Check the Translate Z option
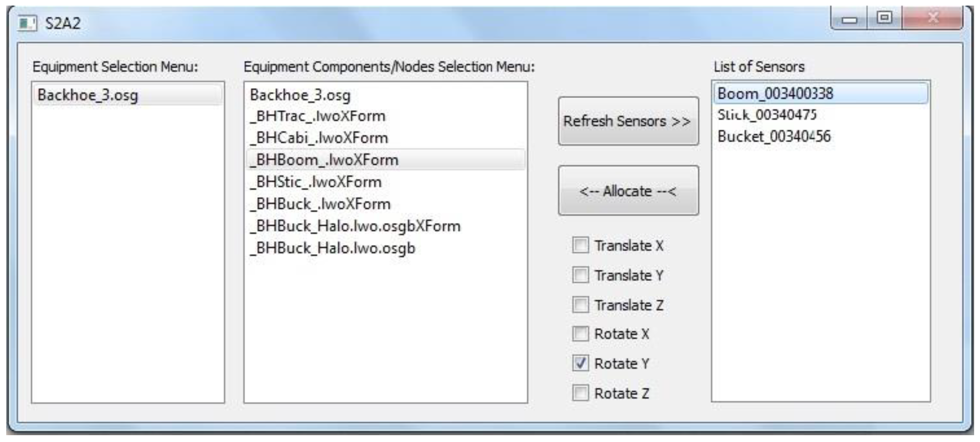The image size is (980, 442). (580, 305)
